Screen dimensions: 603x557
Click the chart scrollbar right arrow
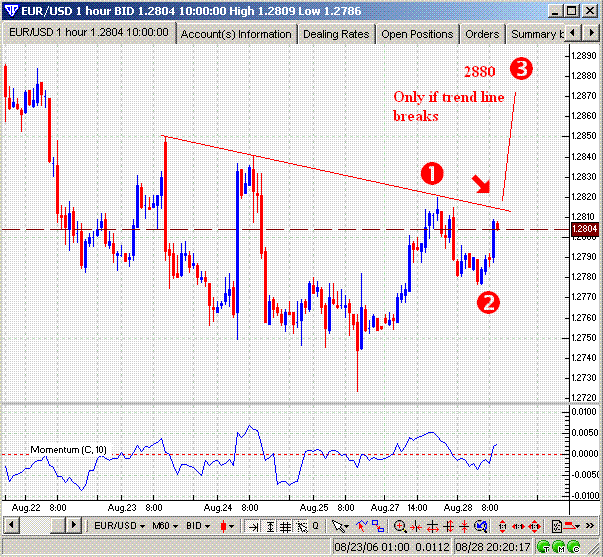[x=73, y=525]
